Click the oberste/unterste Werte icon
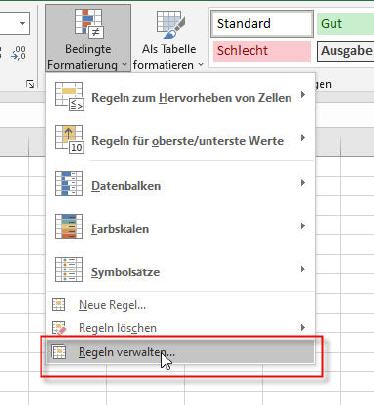Image resolution: width=374 pixels, height=405 pixels. [x=69, y=139]
